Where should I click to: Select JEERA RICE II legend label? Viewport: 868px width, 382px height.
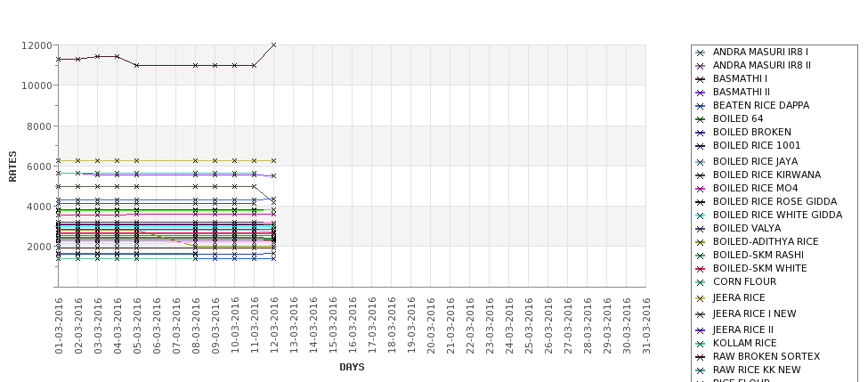(x=742, y=329)
